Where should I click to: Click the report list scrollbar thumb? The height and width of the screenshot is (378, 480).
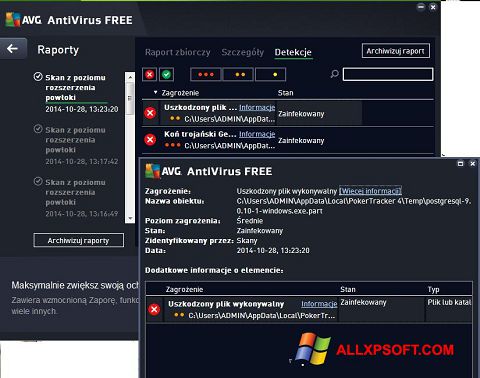130,99
